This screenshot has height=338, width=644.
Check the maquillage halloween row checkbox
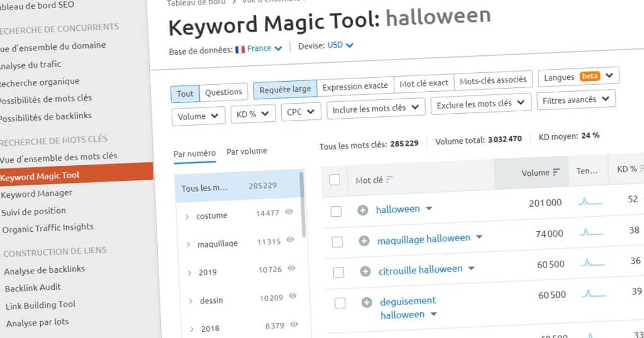337,242
